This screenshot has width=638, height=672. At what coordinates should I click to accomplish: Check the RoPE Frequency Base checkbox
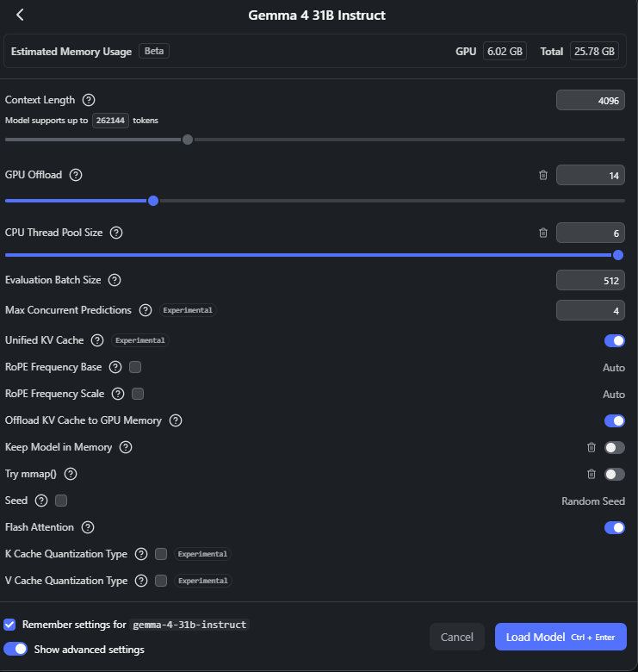[135, 367]
